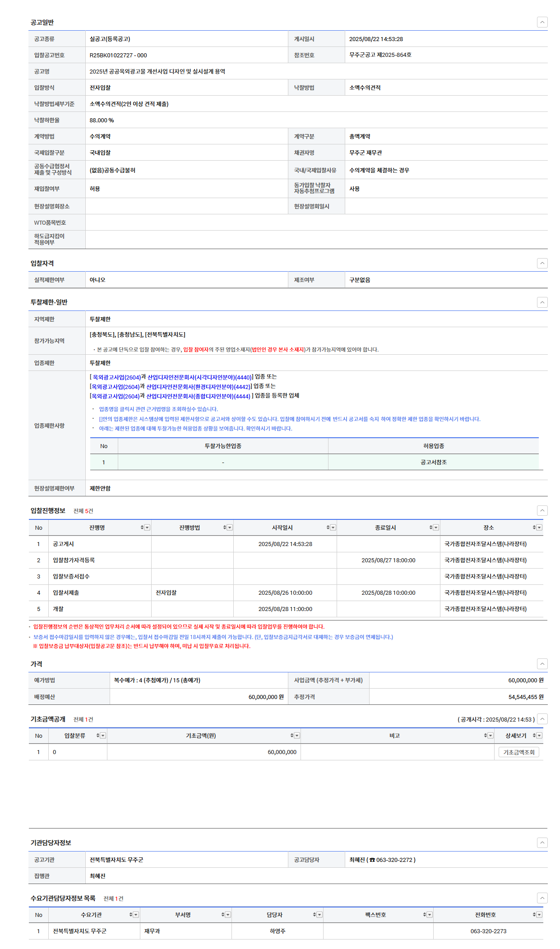The height and width of the screenshot is (949, 560).
Task: Select the 입찰서제출 row name
Action: coord(66,593)
